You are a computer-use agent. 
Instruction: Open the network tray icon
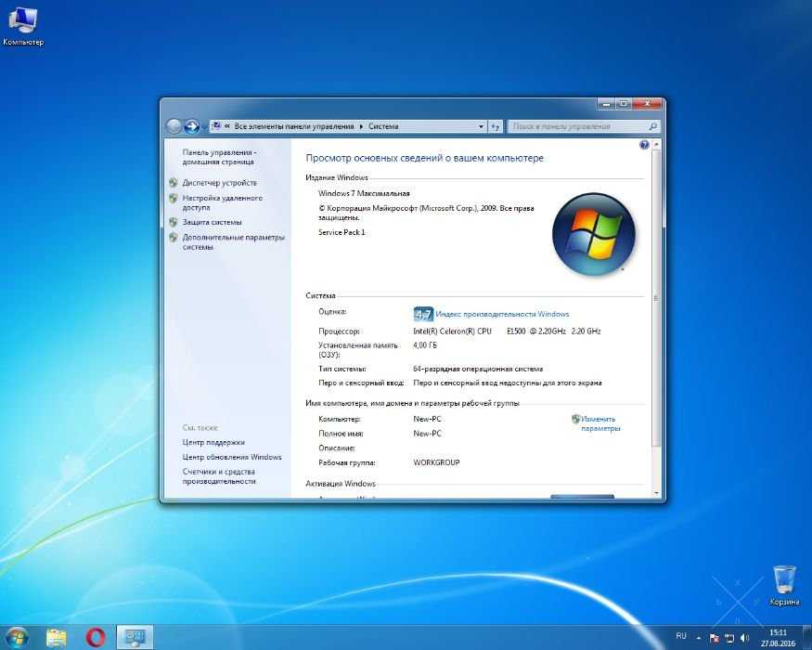coord(729,638)
